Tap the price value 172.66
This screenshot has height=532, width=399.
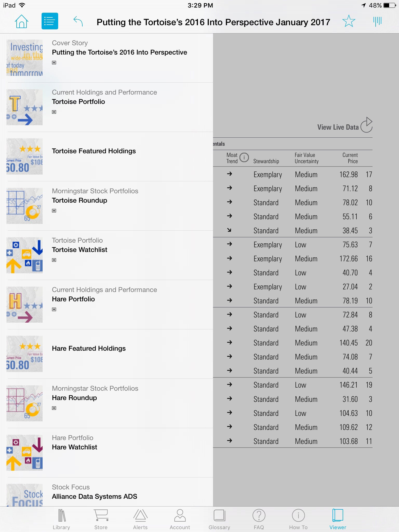click(349, 259)
